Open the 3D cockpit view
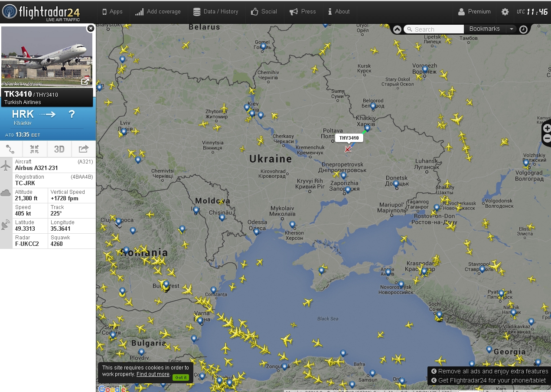 [x=59, y=149]
